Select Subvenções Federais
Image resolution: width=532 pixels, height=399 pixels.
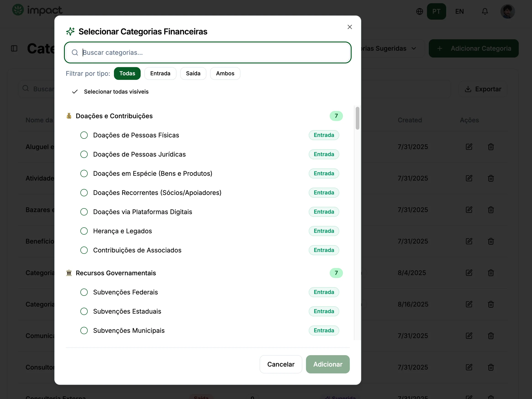[x=84, y=292]
